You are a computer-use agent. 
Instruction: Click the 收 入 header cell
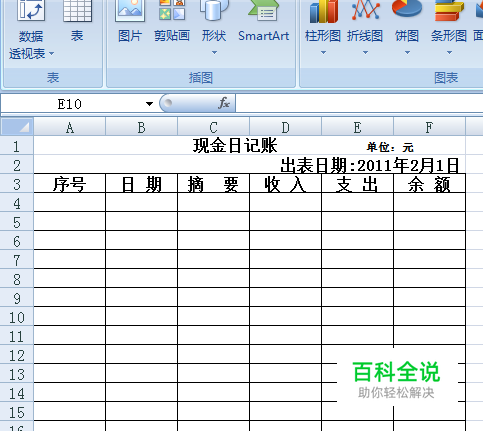[286, 183]
